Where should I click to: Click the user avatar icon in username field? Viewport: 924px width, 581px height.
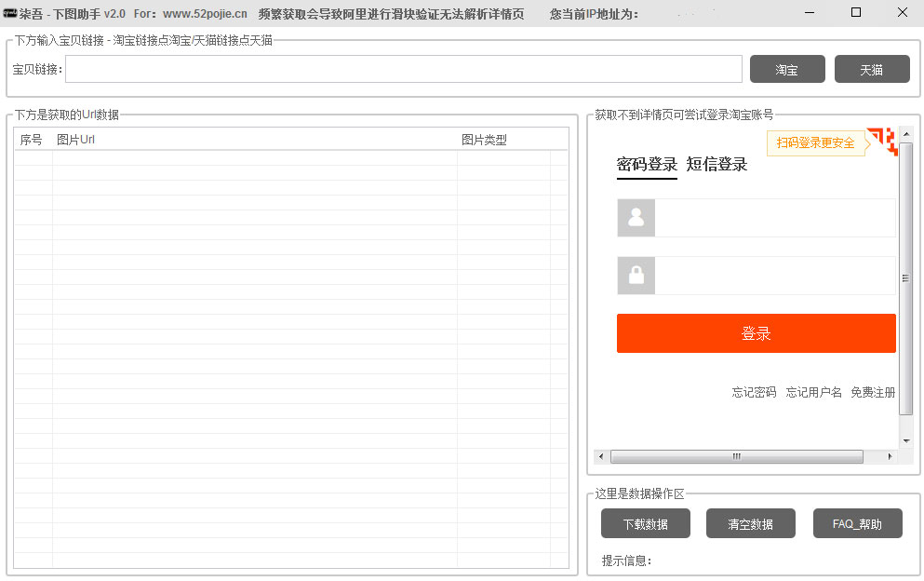coord(636,218)
